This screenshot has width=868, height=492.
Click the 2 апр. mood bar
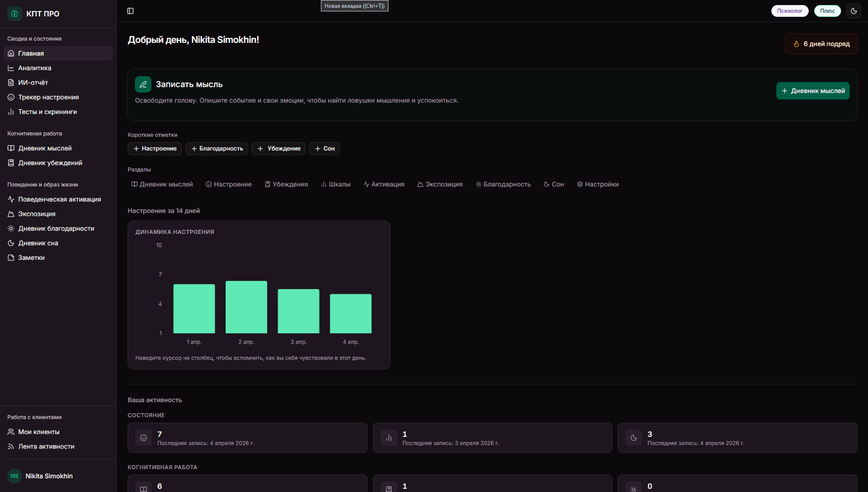pyautogui.click(x=246, y=307)
